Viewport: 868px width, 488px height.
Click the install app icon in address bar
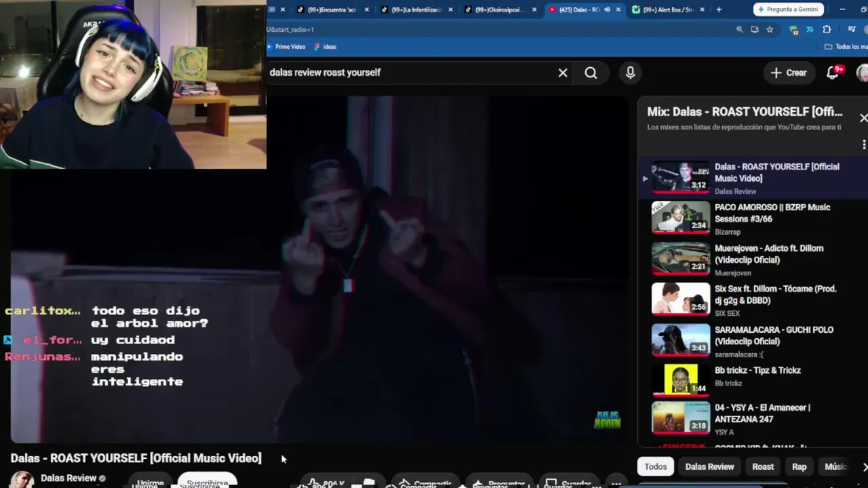pos(755,30)
